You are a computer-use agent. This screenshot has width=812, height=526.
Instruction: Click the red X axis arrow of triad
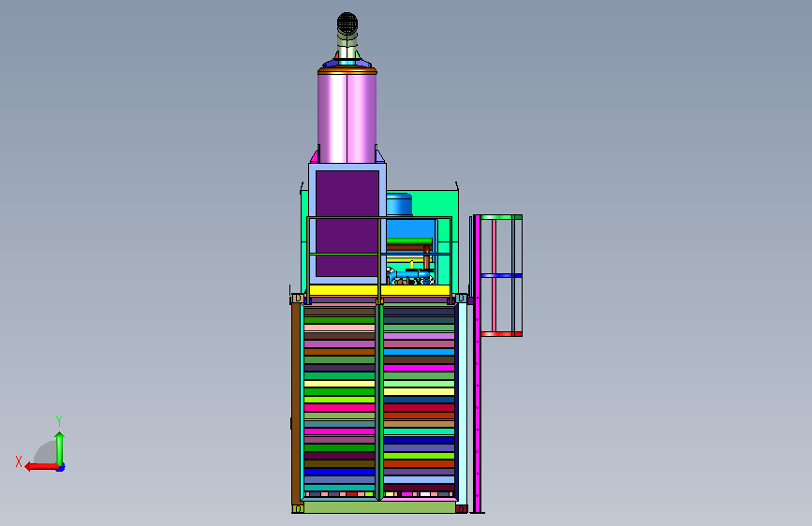(x=40, y=466)
